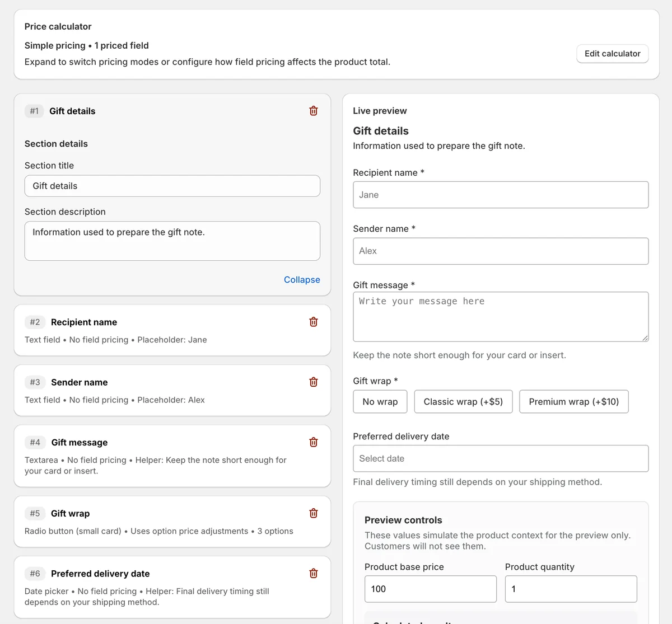Choose Classic wrap (+$5)
The image size is (672, 624).
point(463,402)
